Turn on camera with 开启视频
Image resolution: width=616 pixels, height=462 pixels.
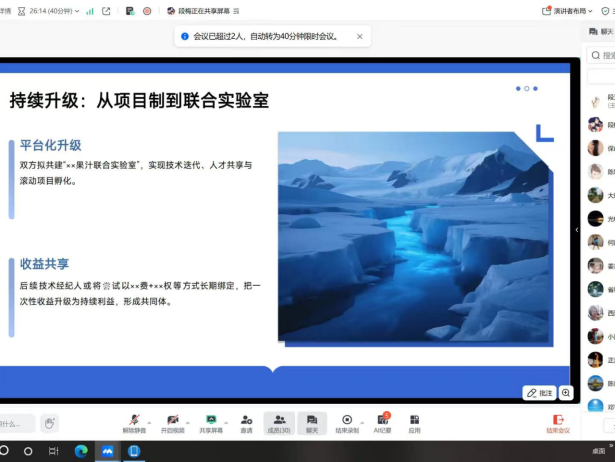click(x=172, y=420)
